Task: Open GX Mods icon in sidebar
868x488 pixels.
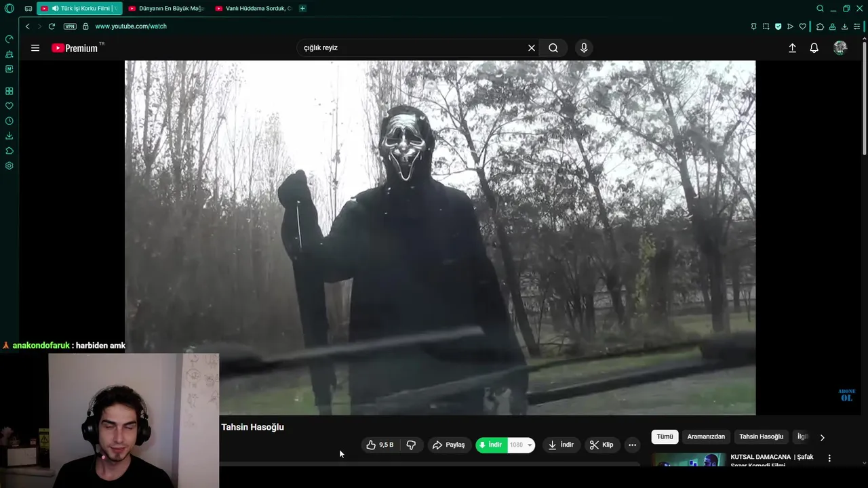Action: tap(9, 68)
